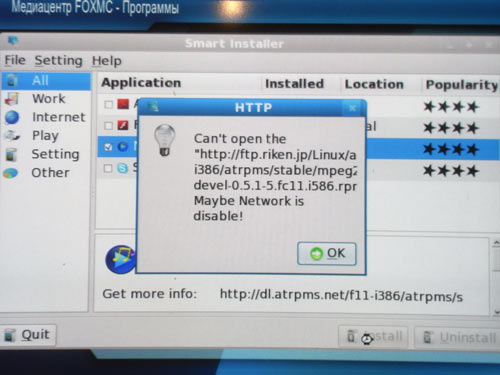Check the Skype row checkbox
Screen dimensions: 500x375
pos(108,168)
